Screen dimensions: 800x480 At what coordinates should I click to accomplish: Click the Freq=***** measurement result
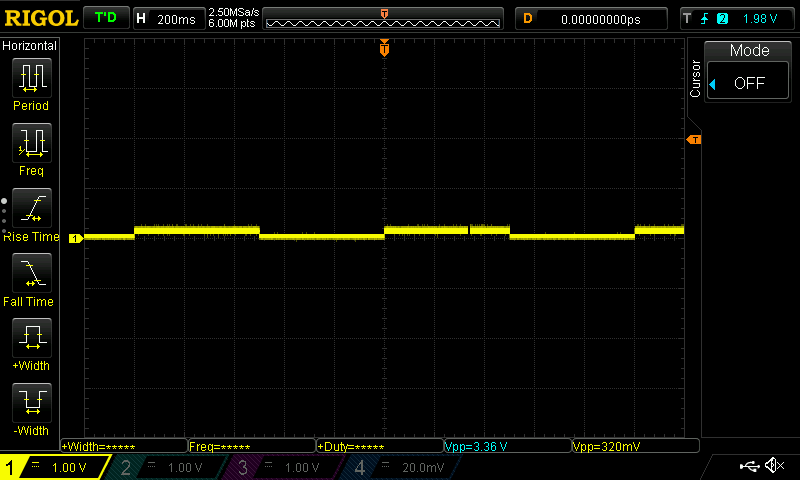point(252,446)
